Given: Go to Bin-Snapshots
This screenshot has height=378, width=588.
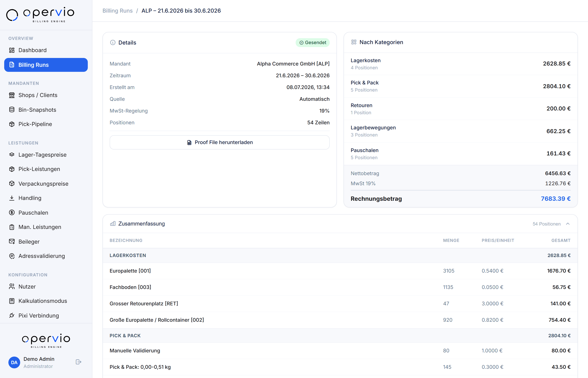Looking at the screenshot, I should tap(46, 110).
